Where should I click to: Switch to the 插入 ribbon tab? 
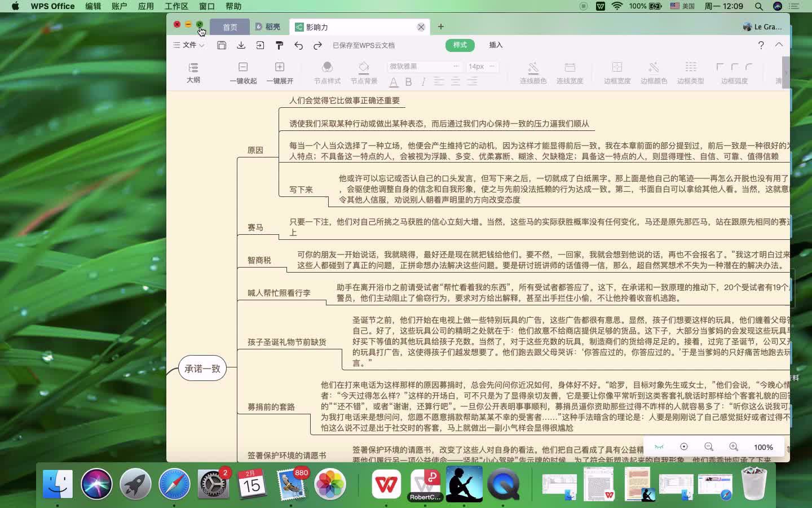coord(496,45)
